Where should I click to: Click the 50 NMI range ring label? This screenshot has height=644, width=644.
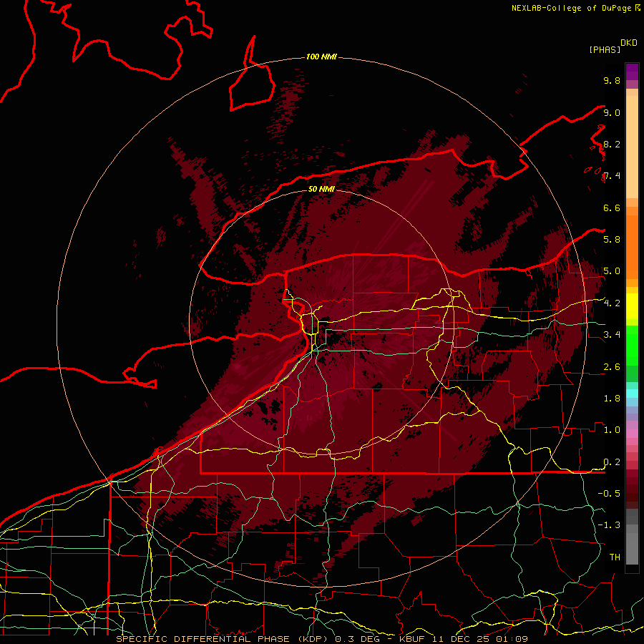point(321,189)
